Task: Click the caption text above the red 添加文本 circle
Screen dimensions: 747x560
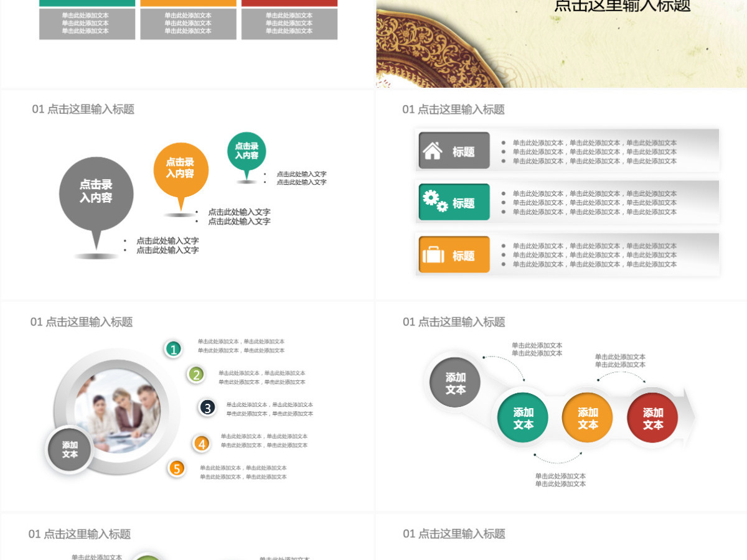Action: (621, 361)
